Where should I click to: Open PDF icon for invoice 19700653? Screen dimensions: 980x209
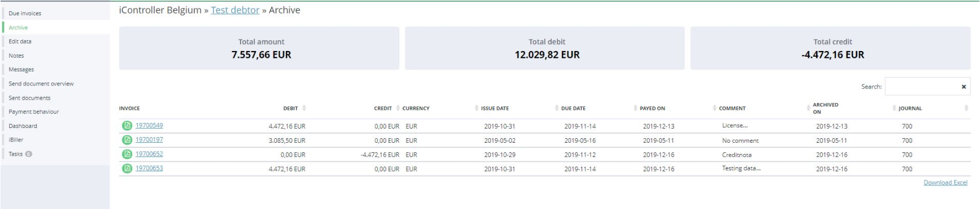coord(127,168)
